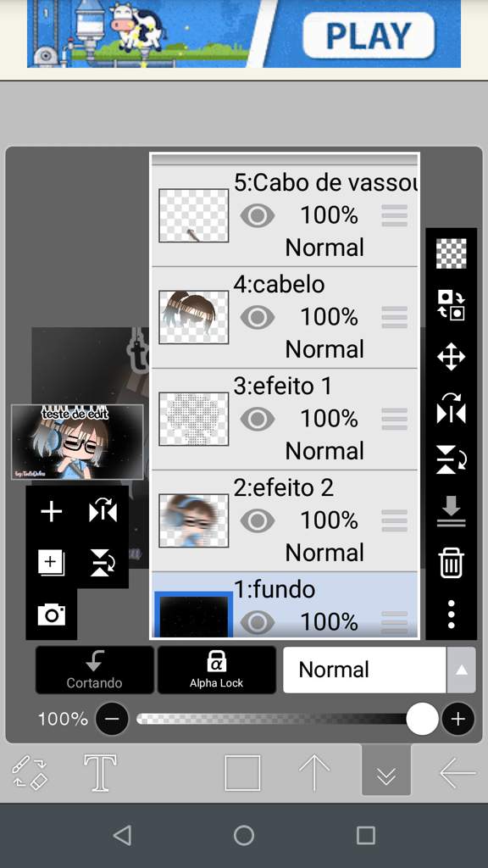Image resolution: width=488 pixels, height=868 pixels.
Task: Open the text tool T icon
Action: 100,773
